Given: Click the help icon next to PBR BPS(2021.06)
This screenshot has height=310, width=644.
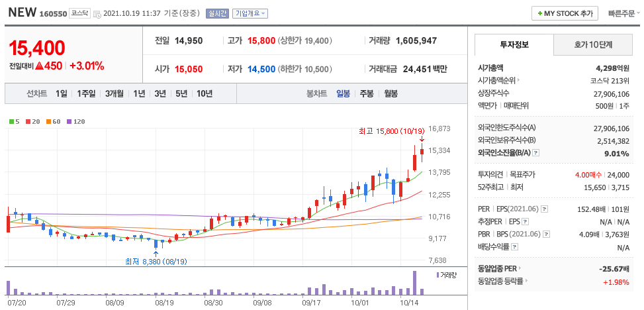Looking at the screenshot, I should 546,234.
